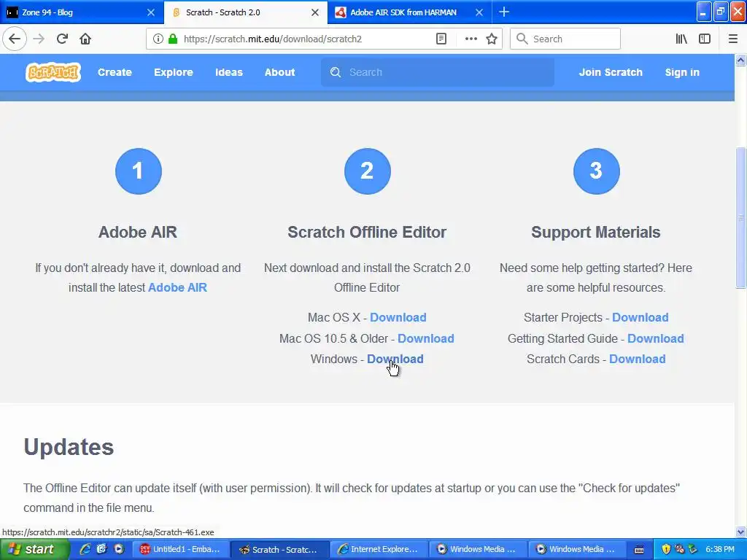Close the Scratch - Scratch 2.0 tab
747x560 pixels.
[315, 12]
